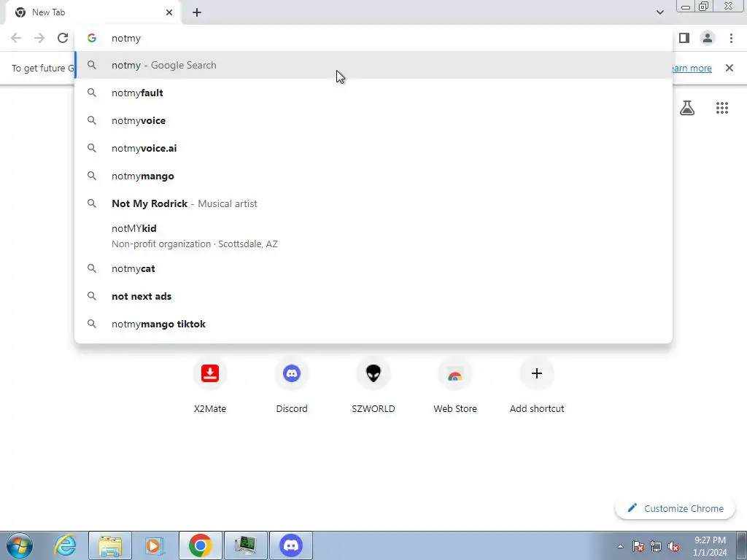Select the notMYkid non-profit suggestion
Screen dimensions: 747x560
[373, 236]
